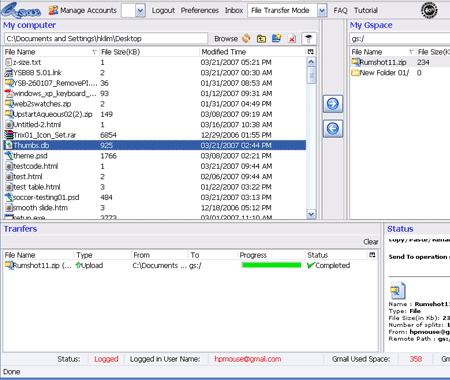Click the Gspace logo icon
Viewport: 450px width, 380px height.
pos(21,10)
